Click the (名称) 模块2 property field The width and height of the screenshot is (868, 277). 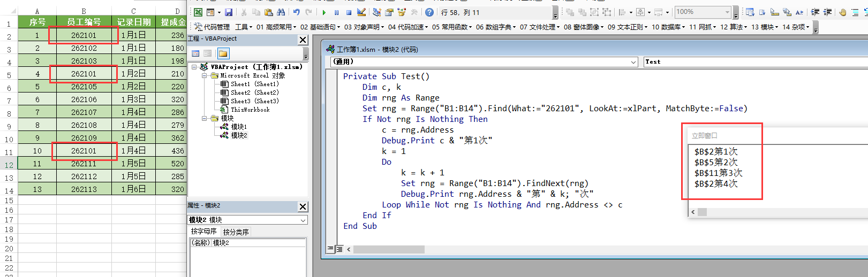(x=248, y=243)
